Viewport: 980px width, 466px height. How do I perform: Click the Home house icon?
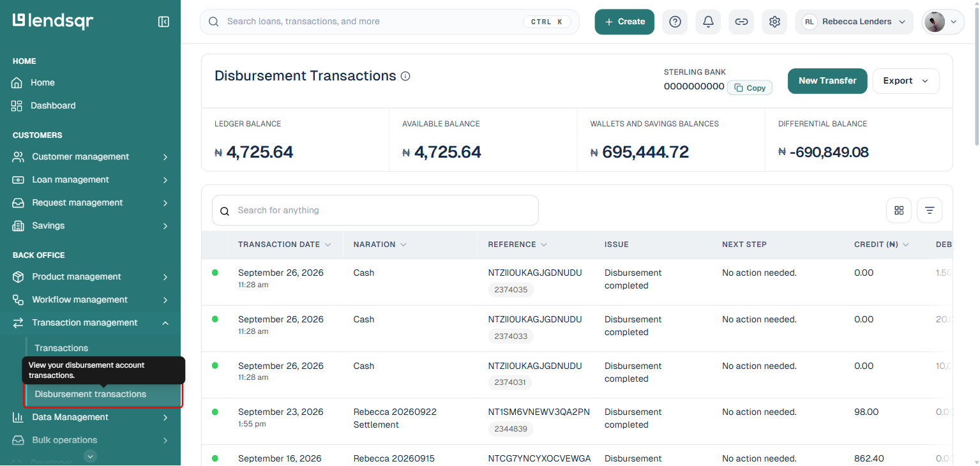click(17, 83)
